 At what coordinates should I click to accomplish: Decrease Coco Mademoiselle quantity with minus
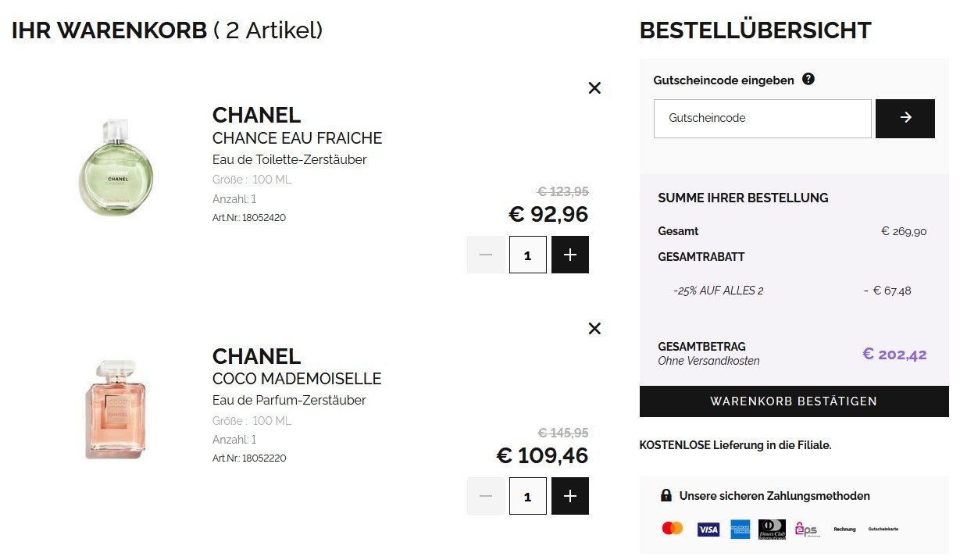pyautogui.click(x=486, y=496)
